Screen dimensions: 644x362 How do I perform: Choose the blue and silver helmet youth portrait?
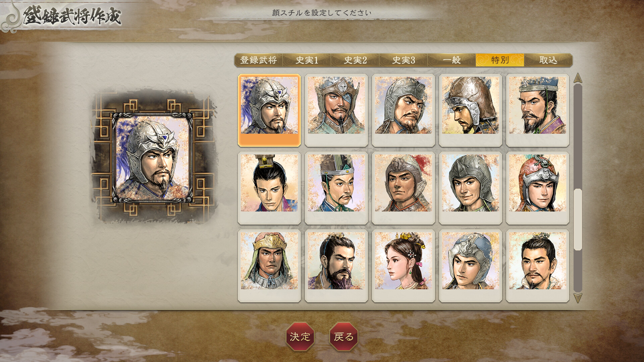(x=471, y=266)
